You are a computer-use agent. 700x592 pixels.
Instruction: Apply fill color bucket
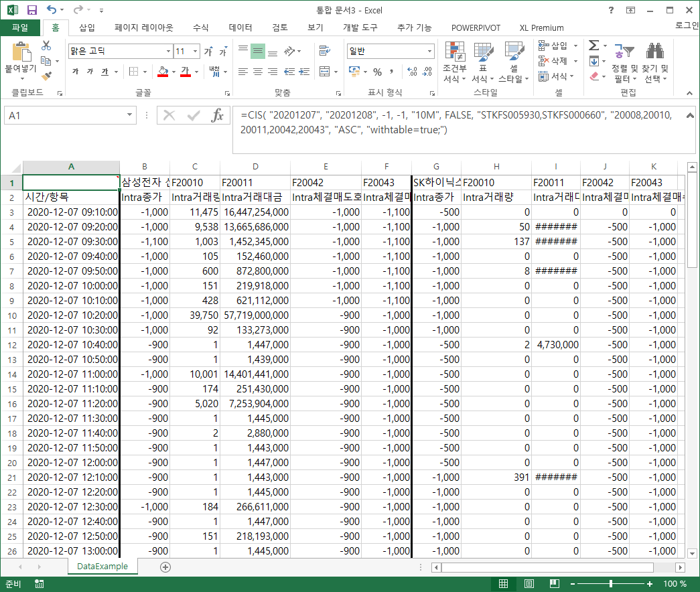pos(163,72)
